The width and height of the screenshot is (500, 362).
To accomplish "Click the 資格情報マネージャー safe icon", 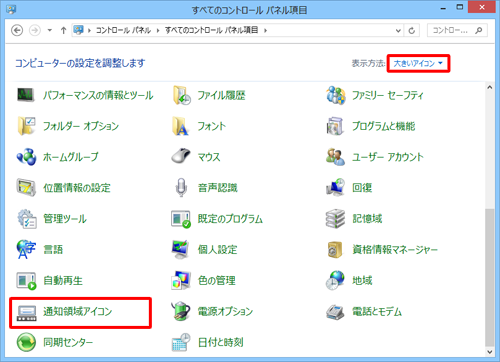I will click(335, 250).
